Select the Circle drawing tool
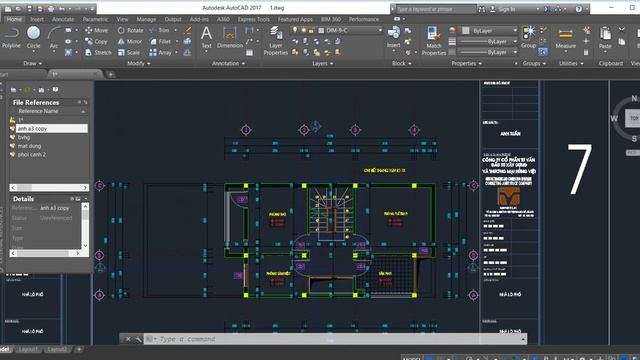Viewport: 640px width, 360px height. pyautogui.click(x=33, y=38)
